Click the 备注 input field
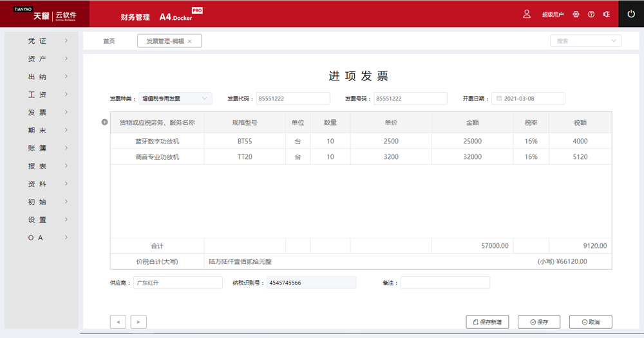Viewport: 644px width, 338px height. point(445,283)
